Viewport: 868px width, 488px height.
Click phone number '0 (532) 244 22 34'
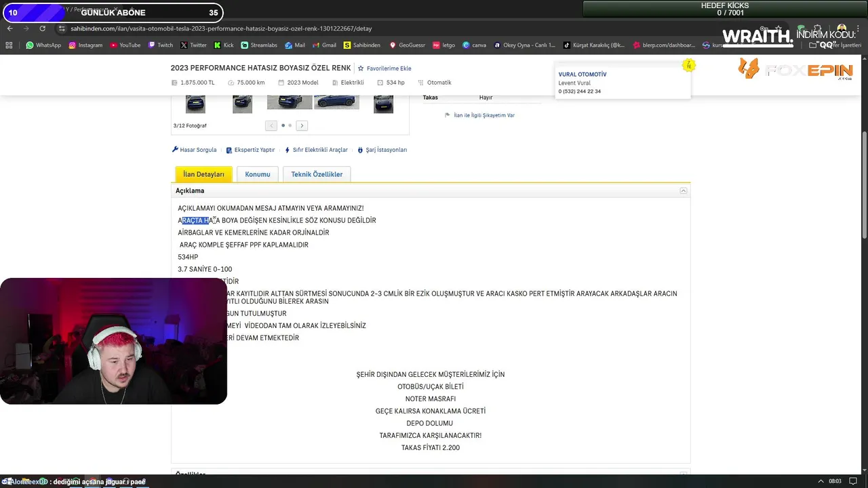580,91
